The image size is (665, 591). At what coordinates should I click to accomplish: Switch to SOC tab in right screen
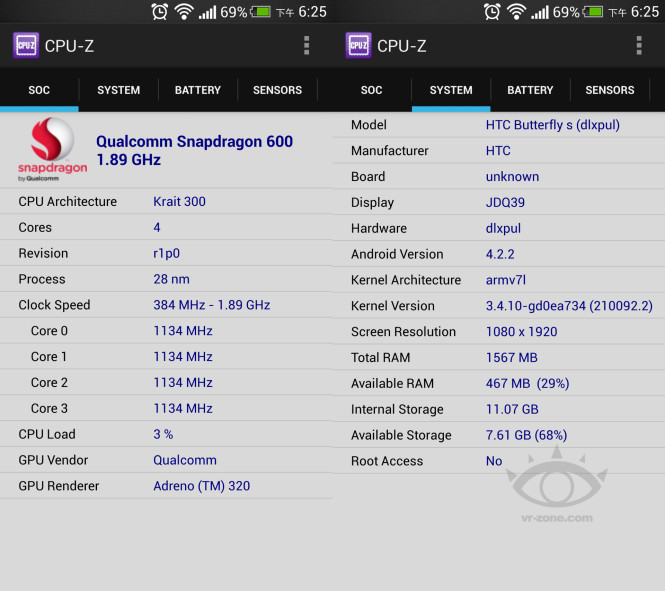(372, 90)
